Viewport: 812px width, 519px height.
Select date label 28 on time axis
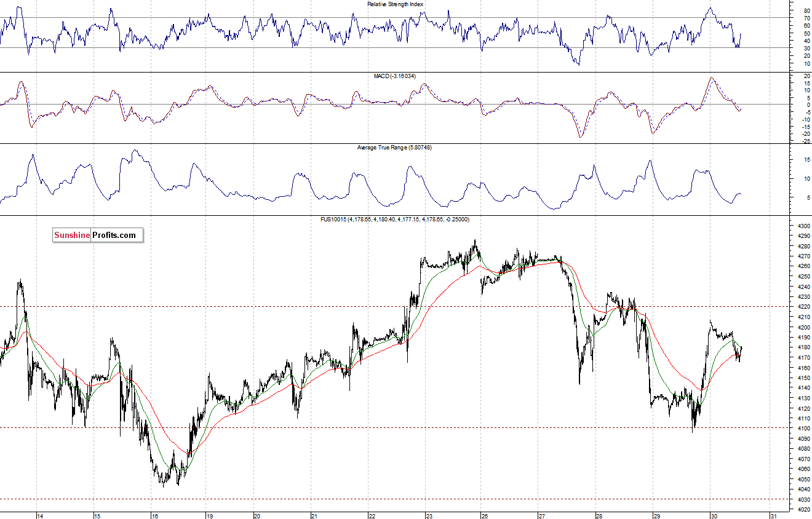click(x=599, y=516)
